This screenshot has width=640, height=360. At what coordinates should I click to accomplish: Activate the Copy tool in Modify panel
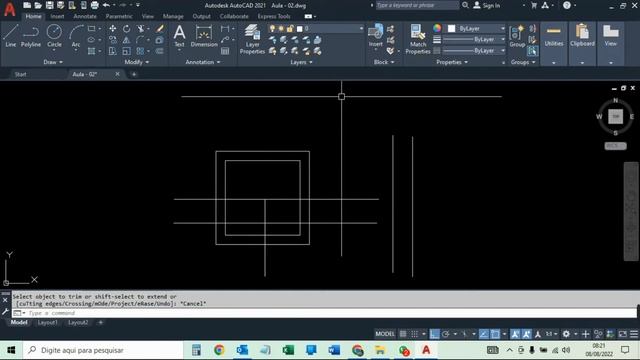coord(113,40)
